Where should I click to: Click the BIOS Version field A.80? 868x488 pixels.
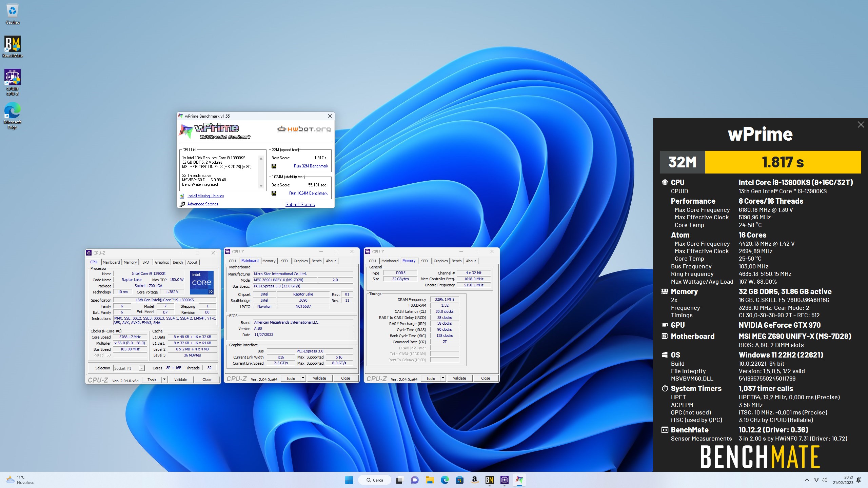point(303,328)
